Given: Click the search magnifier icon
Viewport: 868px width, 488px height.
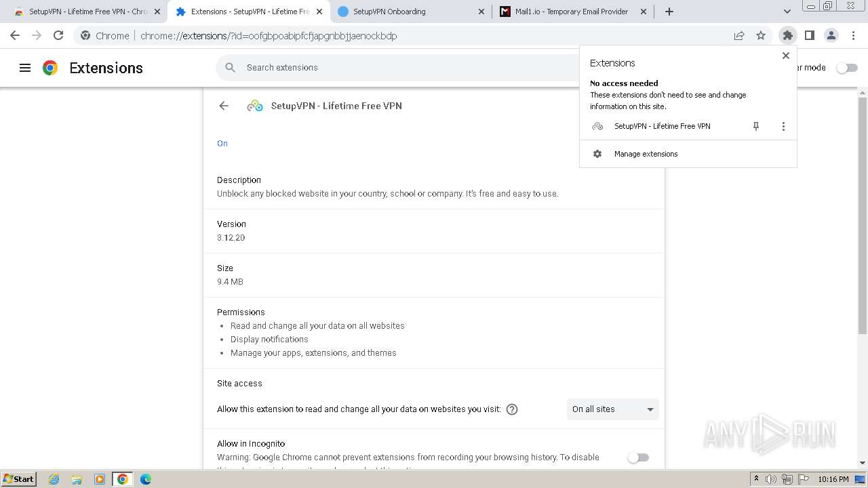Looking at the screenshot, I should 231,68.
